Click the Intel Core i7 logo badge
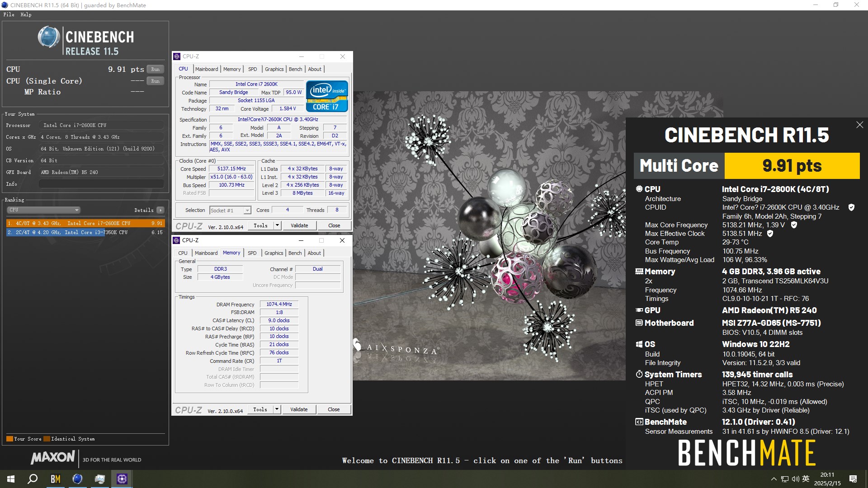868x488 pixels. coord(327,96)
